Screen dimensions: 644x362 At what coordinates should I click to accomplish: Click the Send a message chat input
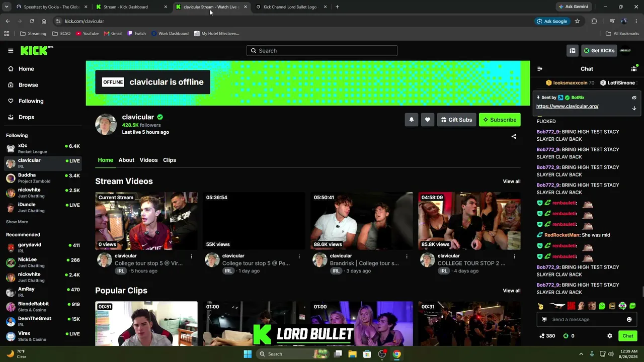587,319
